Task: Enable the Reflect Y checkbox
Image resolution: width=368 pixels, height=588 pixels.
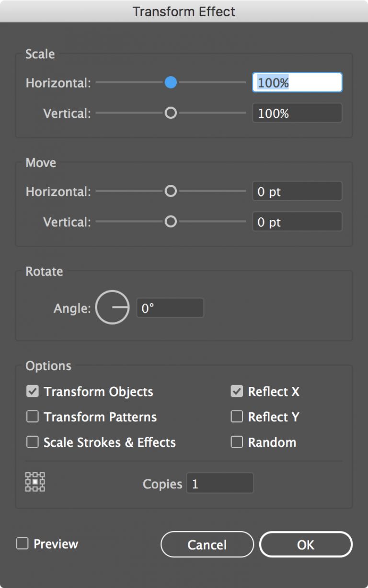Action: click(236, 417)
